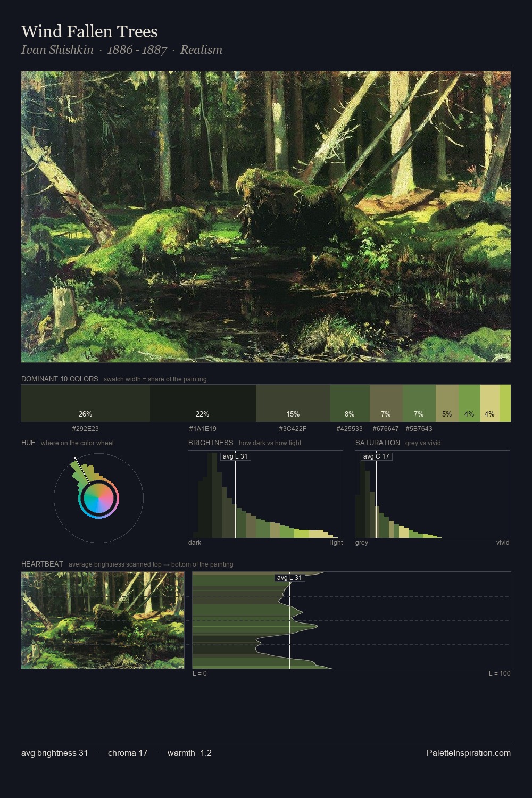Click the 4% pale yellow swatch

coord(490,403)
